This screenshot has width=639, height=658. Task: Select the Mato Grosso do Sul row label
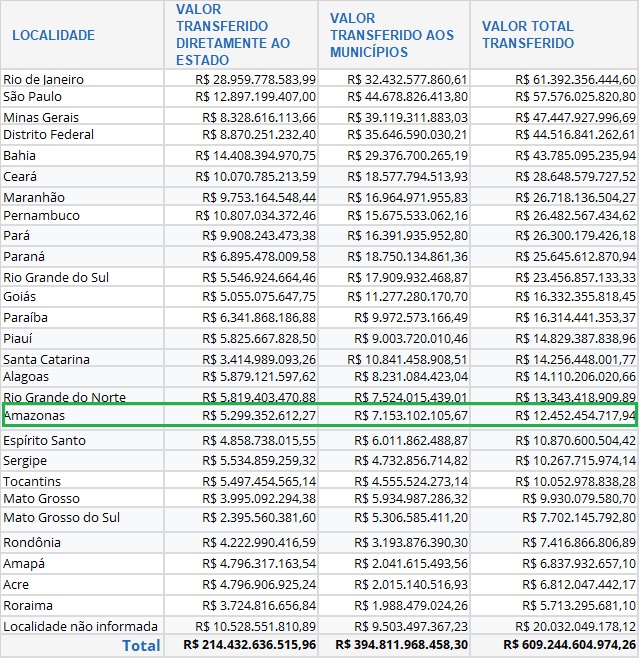click(61, 518)
